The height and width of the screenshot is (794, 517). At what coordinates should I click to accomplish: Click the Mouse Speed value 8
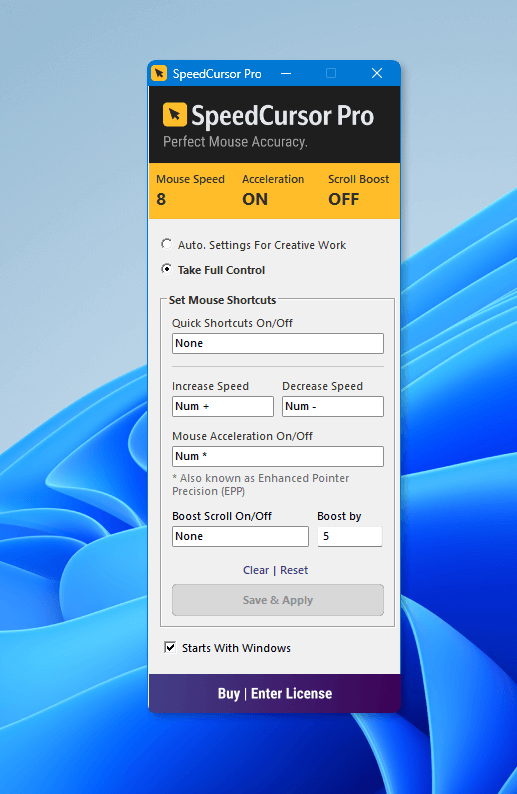[x=161, y=199]
